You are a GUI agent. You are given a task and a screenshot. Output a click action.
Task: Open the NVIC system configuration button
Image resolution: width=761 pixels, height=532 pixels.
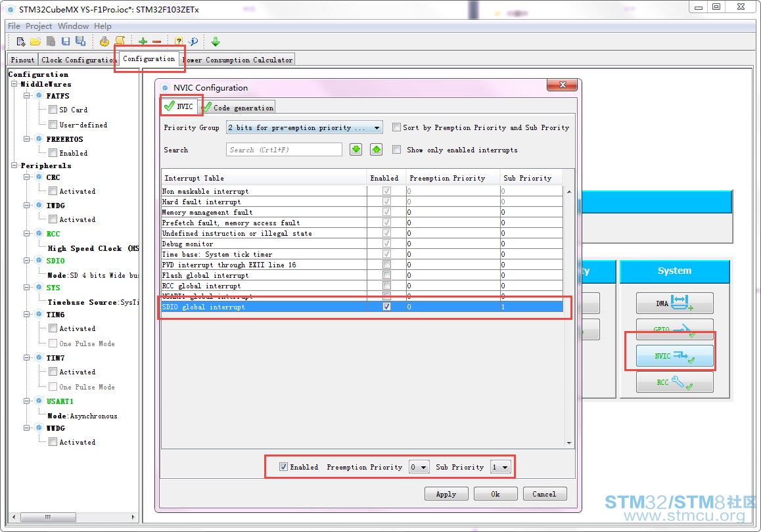point(675,356)
